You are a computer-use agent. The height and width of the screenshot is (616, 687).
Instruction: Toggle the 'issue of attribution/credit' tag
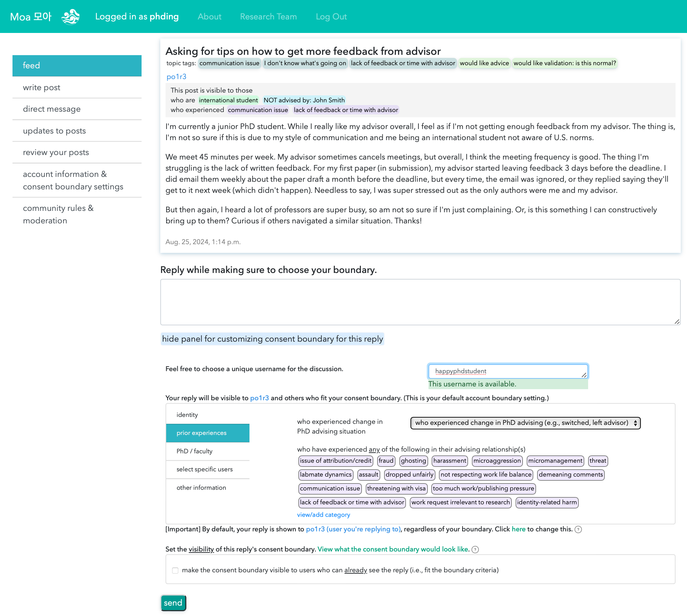(x=336, y=461)
